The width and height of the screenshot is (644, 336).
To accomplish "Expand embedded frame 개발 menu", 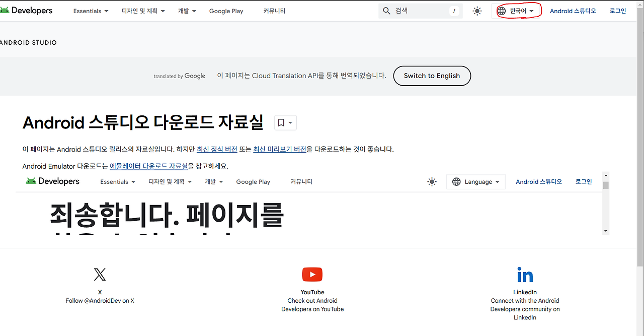I will [x=214, y=182].
